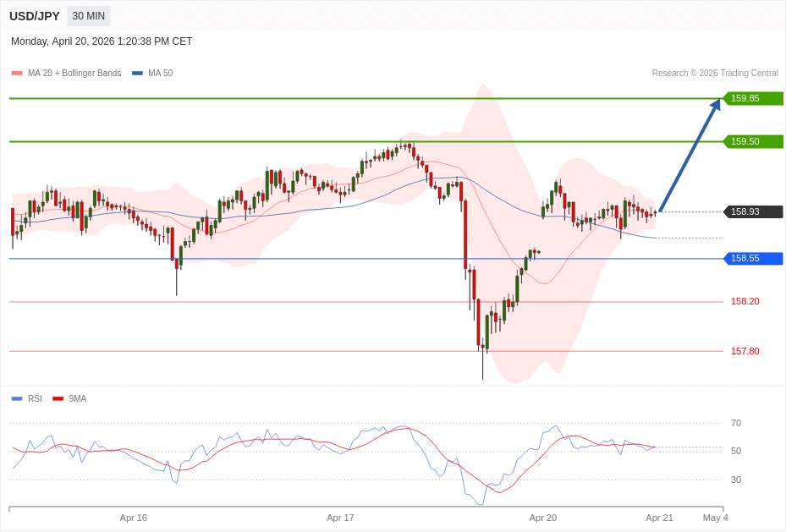Click the red 9MA legend swatch
Screen dimensions: 786x532
point(58,399)
